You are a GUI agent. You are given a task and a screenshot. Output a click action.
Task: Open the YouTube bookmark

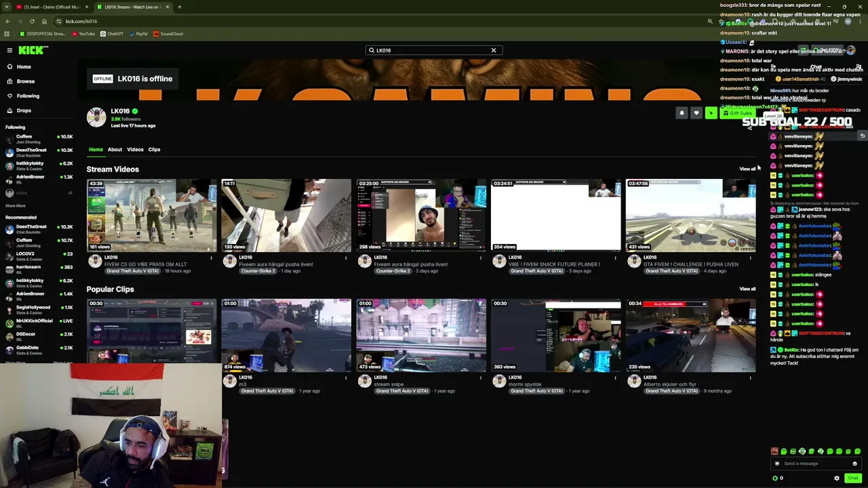83,34
